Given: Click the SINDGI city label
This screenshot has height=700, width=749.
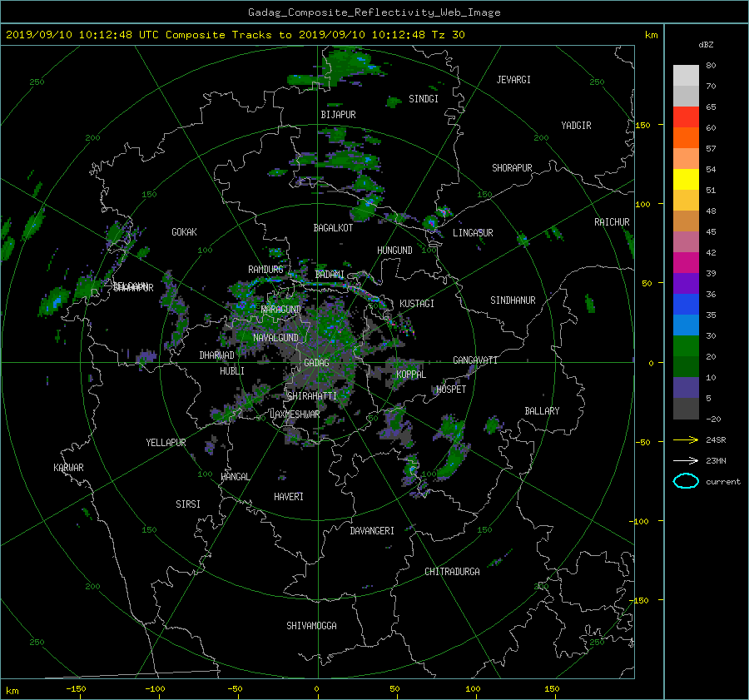Looking at the screenshot, I should tap(424, 99).
